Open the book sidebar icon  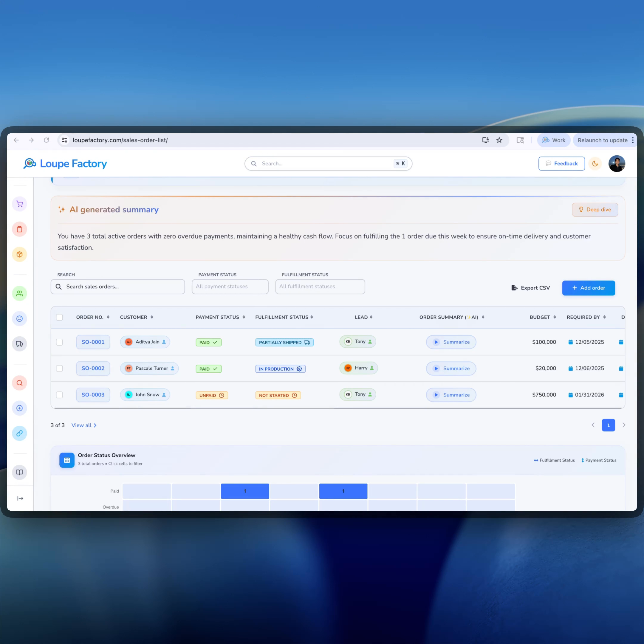point(20,472)
